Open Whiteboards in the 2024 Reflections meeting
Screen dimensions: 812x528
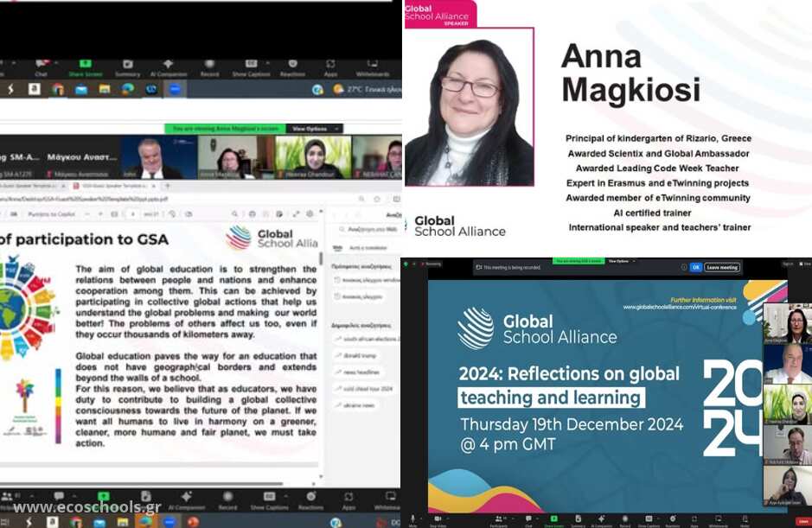coord(718,519)
